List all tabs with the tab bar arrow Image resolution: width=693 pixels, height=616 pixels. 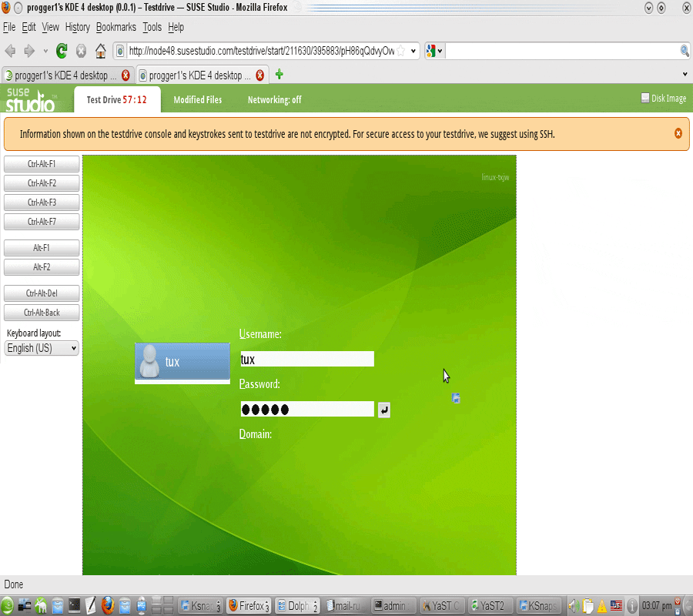tap(685, 74)
